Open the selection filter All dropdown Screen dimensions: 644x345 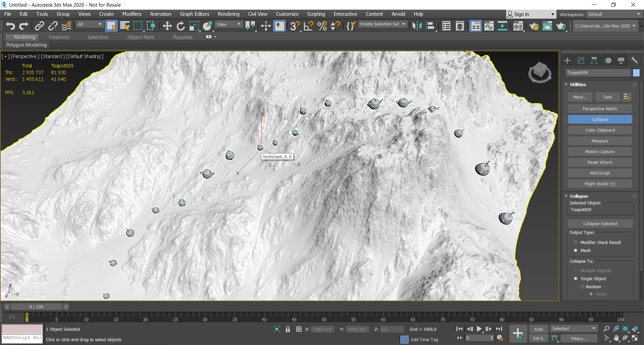(x=90, y=25)
